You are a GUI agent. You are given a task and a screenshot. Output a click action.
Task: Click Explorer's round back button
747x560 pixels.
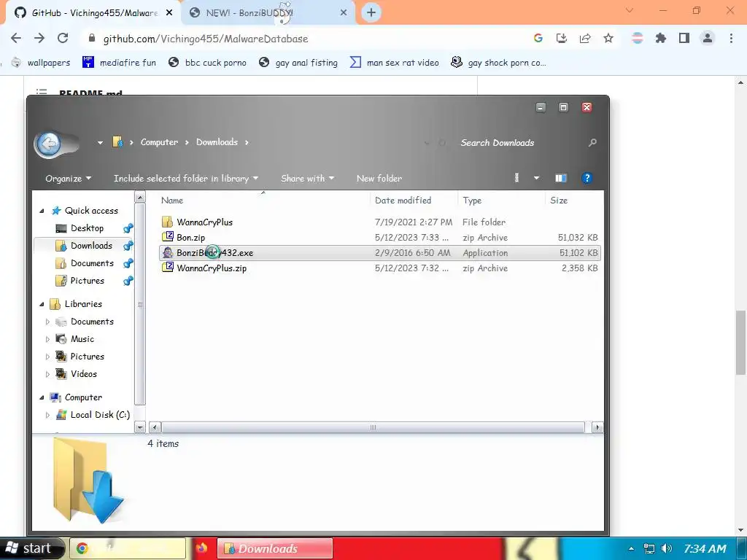[x=49, y=143]
